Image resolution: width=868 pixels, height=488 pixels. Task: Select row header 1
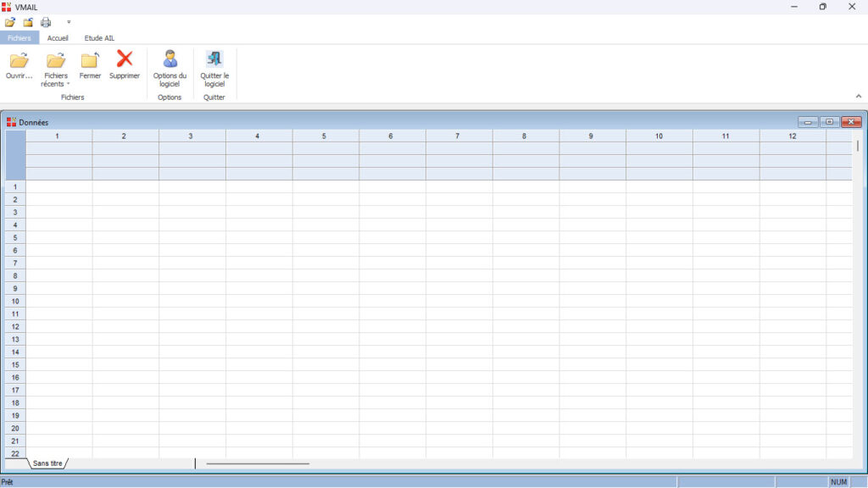click(15, 187)
